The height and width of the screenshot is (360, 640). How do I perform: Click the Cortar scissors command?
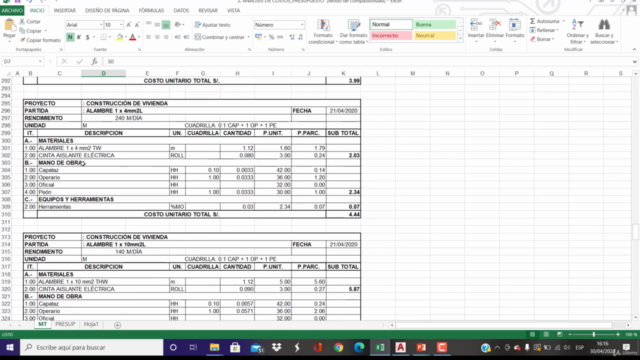coord(30,22)
